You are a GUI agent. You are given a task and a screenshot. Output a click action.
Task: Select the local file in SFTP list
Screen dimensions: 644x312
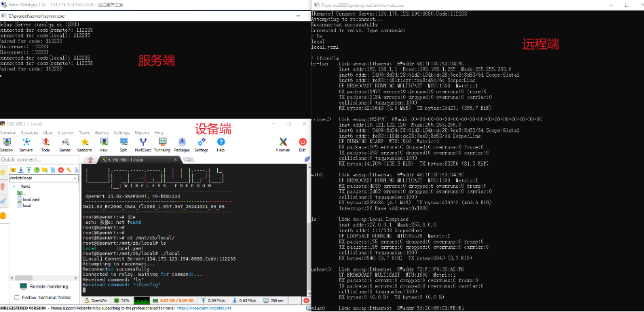(x=23, y=206)
